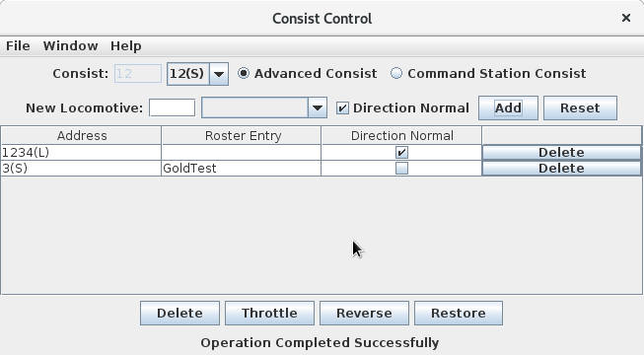Delete the 3(S) GoldTest locomotive row
This screenshot has height=355, width=644.
tap(561, 168)
